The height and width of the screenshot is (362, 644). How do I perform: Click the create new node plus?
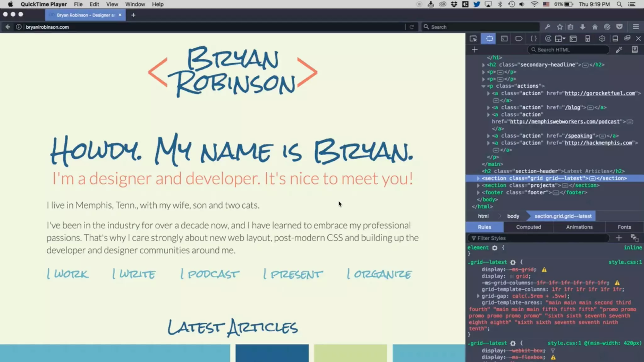[x=475, y=50]
